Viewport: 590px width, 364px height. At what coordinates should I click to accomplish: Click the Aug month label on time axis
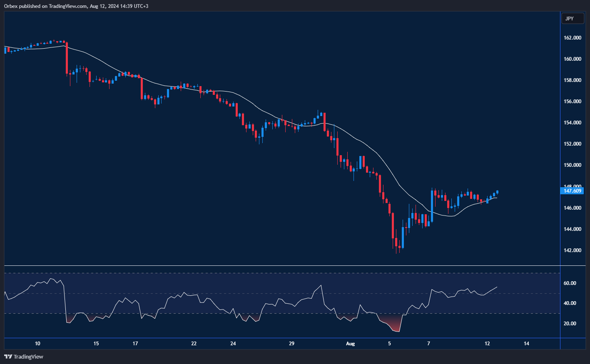pyautogui.click(x=351, y=344)
